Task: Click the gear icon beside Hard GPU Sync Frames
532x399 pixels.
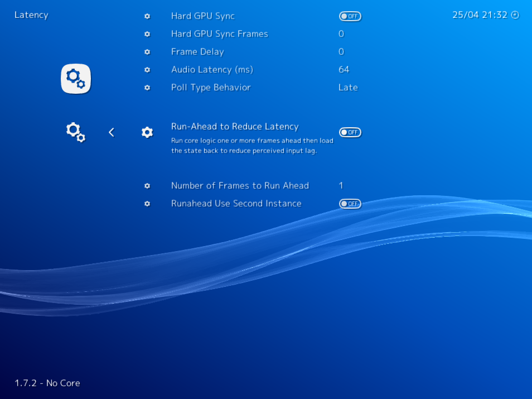Action: coord(147,34)
